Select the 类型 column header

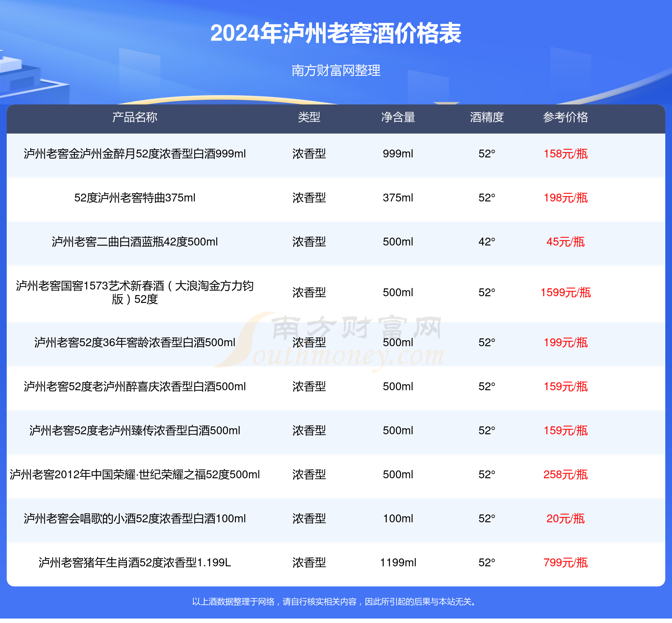click(309, 117)
